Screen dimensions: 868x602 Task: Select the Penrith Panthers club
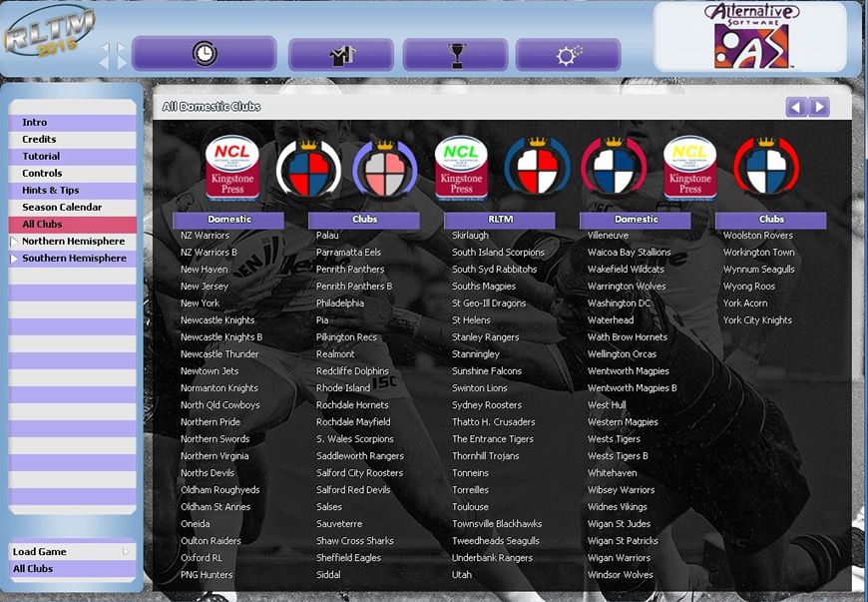point(350,270)
